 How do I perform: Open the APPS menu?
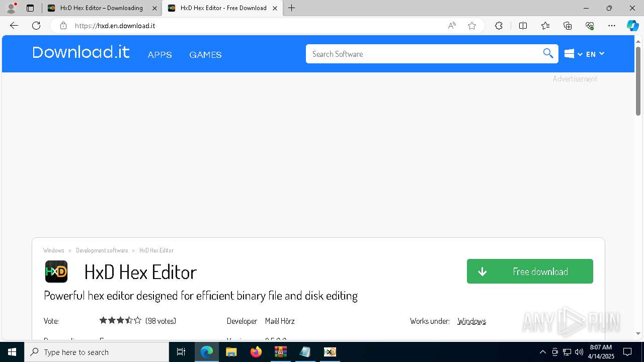(x=159, y=55)
